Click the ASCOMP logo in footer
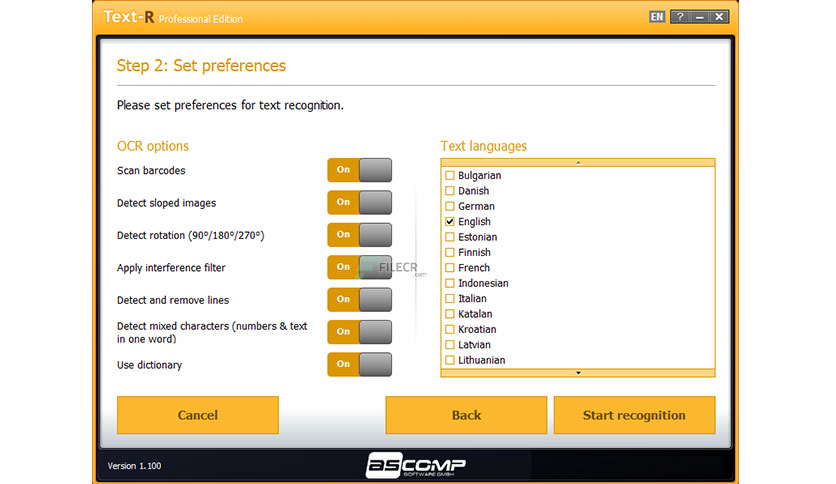Image resolution: width=836 pixels, height=484 pixels. [x=415, y=465]
